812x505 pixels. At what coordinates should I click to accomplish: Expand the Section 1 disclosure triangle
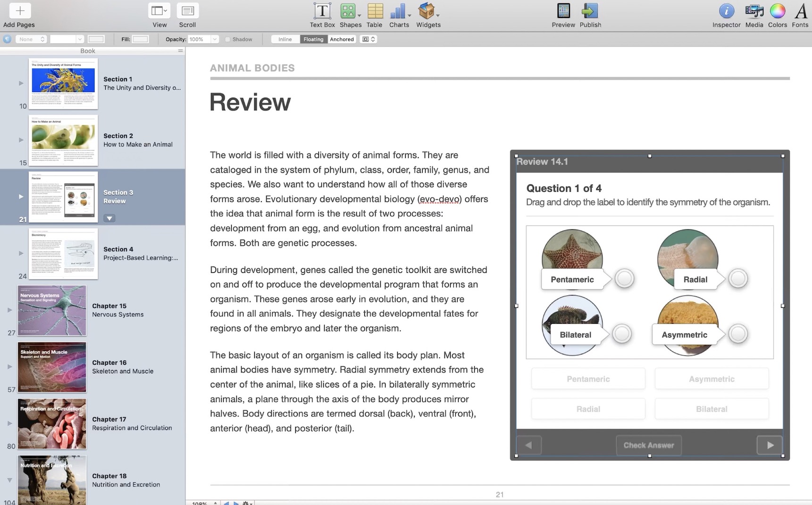click(21, 83)
